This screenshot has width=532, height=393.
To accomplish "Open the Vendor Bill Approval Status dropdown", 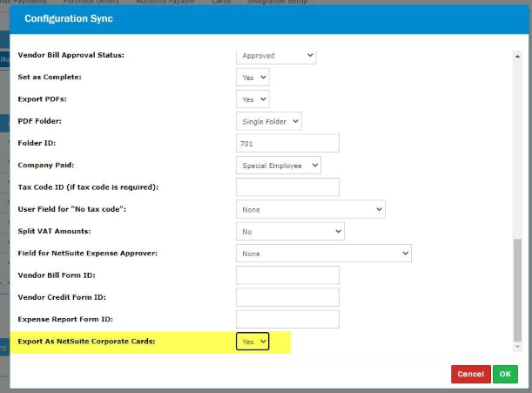I will tap(275, 56).
